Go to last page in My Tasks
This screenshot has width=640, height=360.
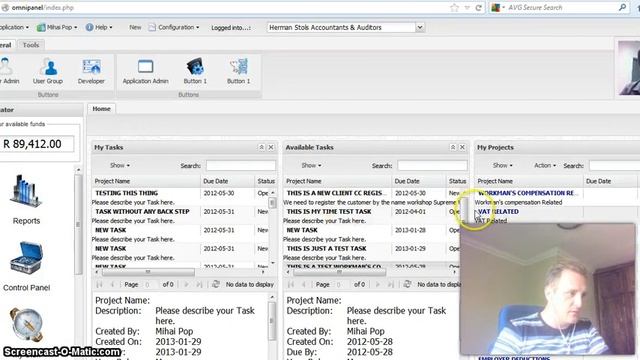tap(199, 284)
